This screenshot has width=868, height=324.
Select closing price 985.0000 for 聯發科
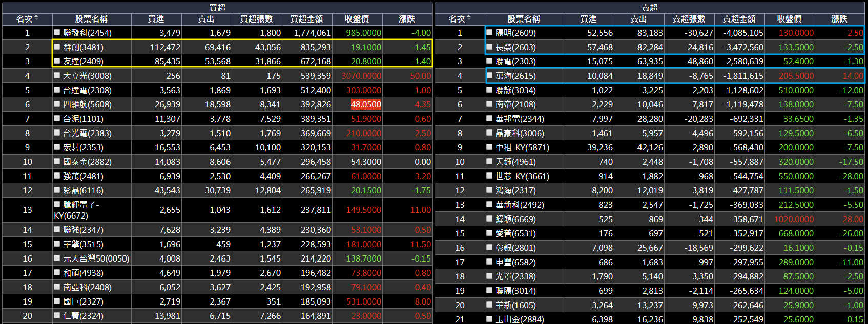tap(364, 33)
